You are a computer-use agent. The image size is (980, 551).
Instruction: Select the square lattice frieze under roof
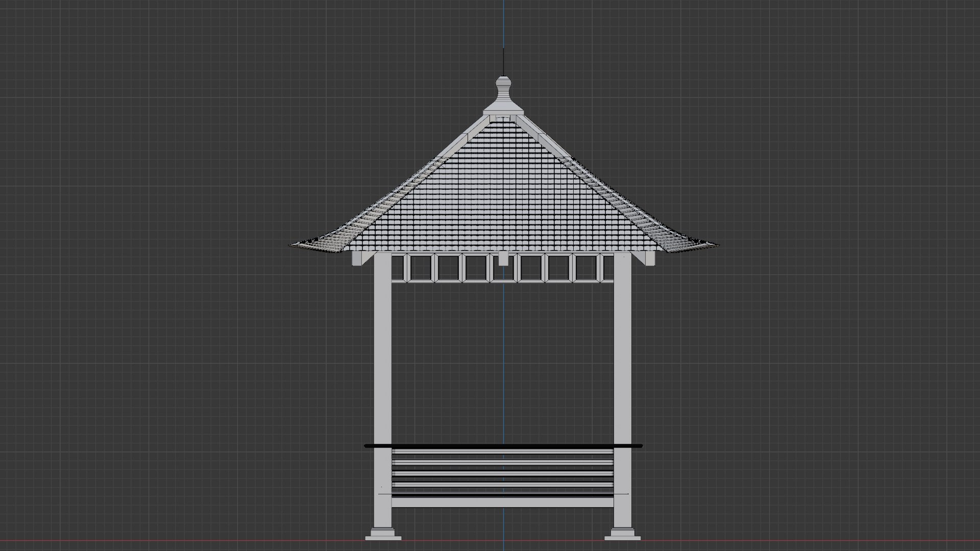pos(503,268)
